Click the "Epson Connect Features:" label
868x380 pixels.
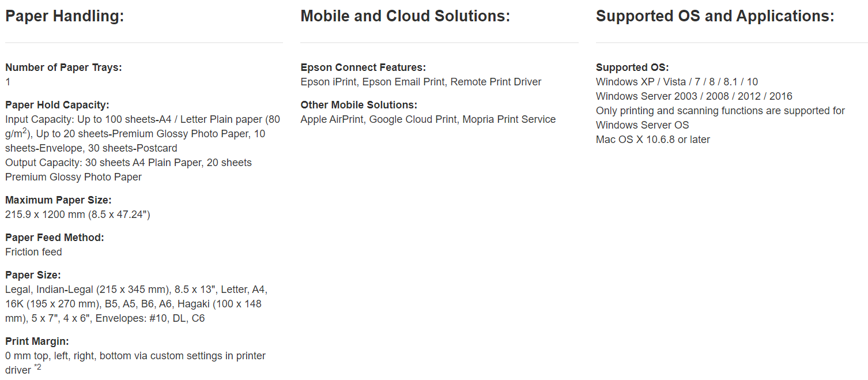point(363,67)
